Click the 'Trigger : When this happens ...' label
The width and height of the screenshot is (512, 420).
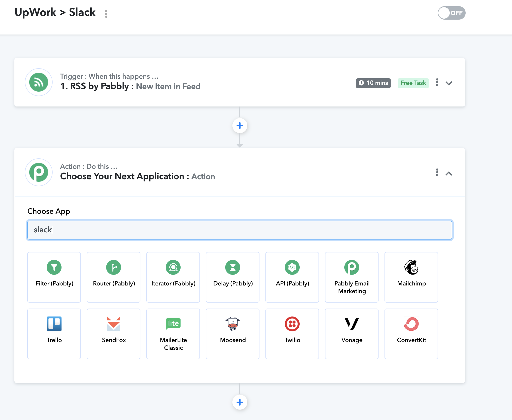click(x=109, y=76)
